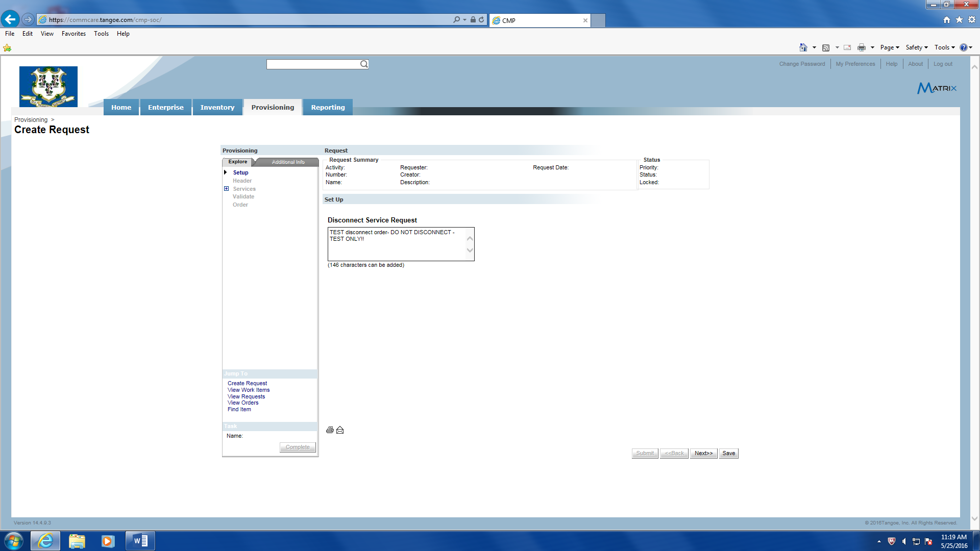Click the IE command bar Home icon

tap(803, 47)
